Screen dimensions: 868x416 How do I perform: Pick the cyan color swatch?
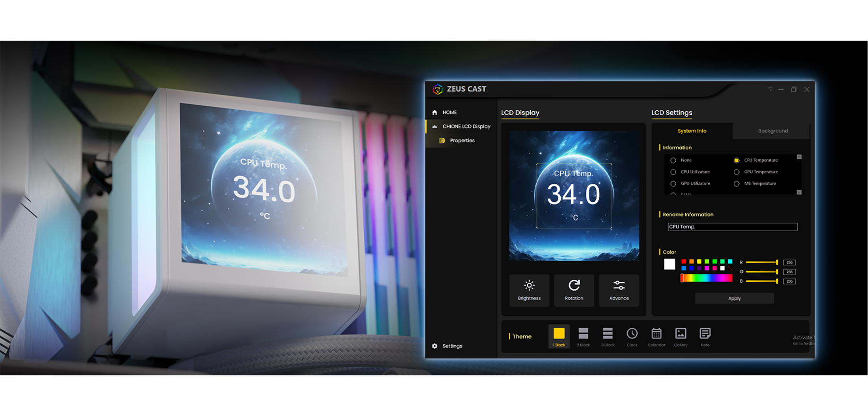tap(730, 261)
